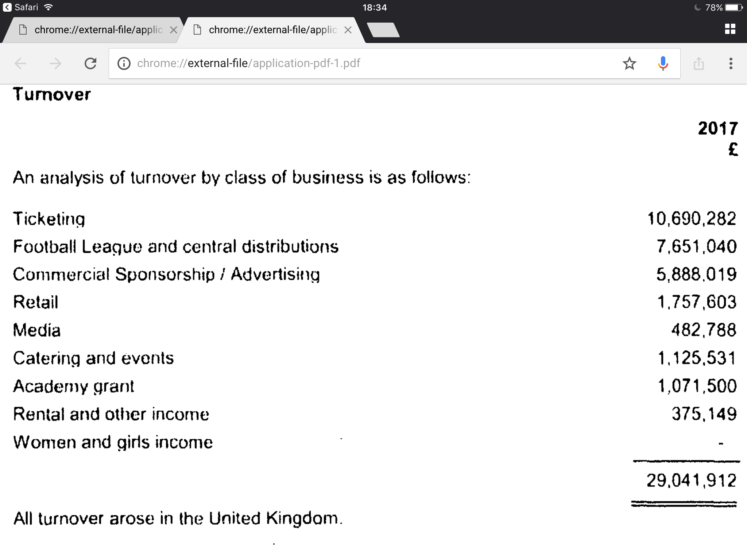The image size is (747, 560).
Task: Show the tab grid overview
Action: pyautogui.click(x=730, y=29)
